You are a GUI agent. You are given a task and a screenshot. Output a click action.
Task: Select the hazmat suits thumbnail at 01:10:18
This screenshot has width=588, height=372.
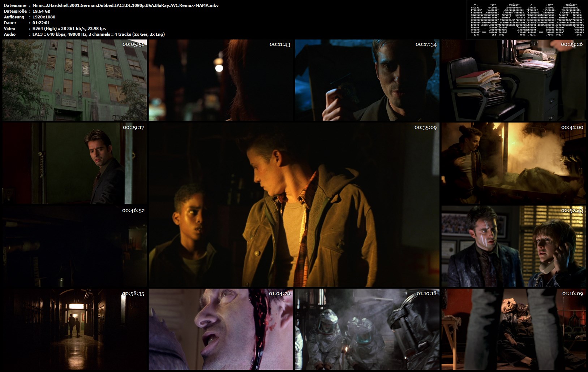point(367,329)
